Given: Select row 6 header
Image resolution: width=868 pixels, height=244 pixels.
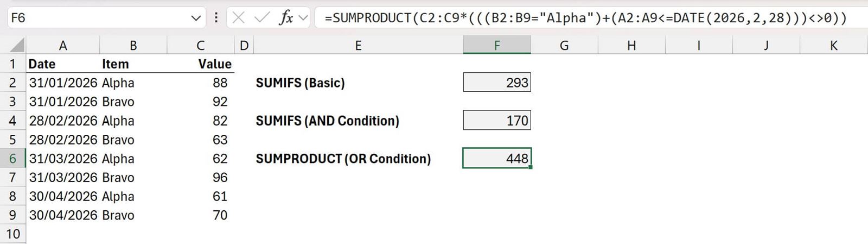Looking at the screenshot, I should [13, 159].
